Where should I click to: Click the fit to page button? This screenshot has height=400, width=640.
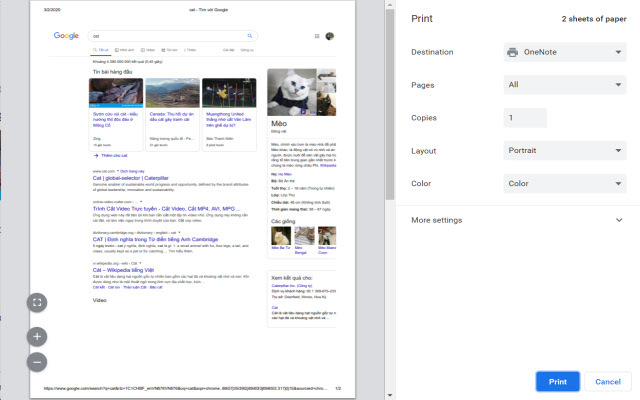click(x=37, y=301)
